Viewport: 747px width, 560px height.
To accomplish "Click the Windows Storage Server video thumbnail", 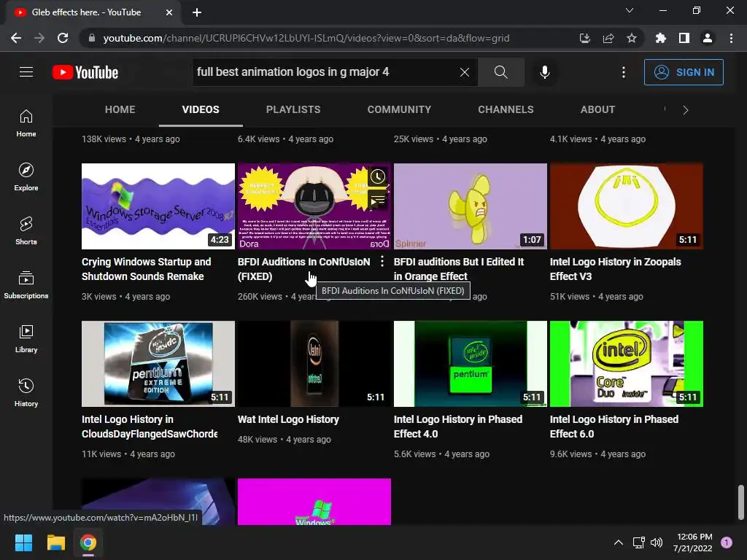I will tap(158, 206).
